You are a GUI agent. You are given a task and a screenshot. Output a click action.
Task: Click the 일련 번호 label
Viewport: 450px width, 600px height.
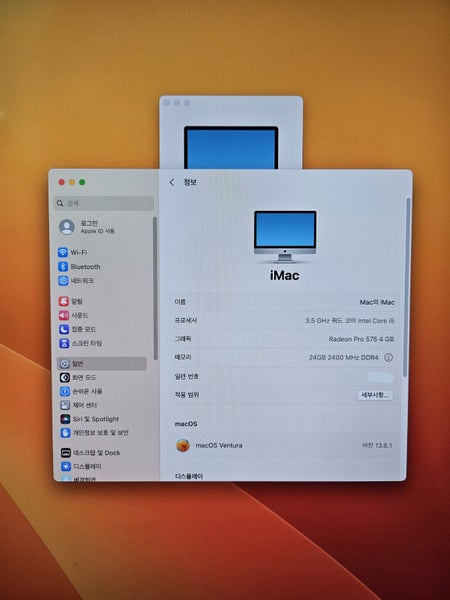[x=186, y=377]
